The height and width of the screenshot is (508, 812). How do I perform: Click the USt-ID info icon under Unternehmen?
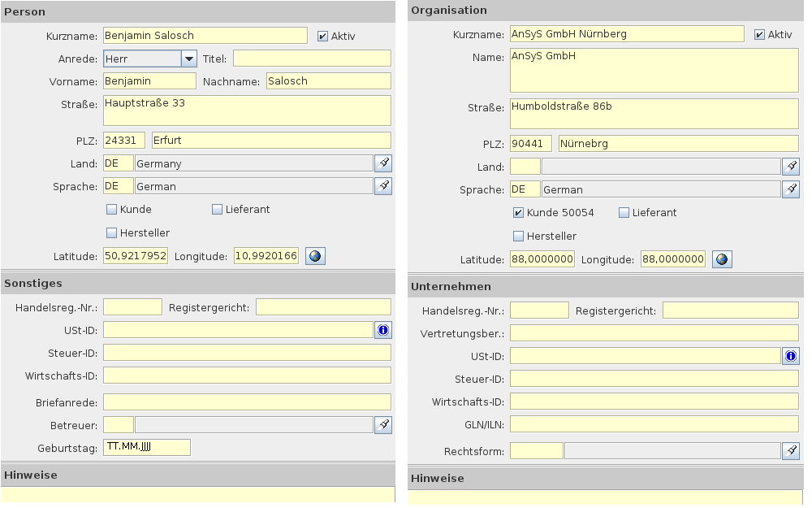point(790,356)
